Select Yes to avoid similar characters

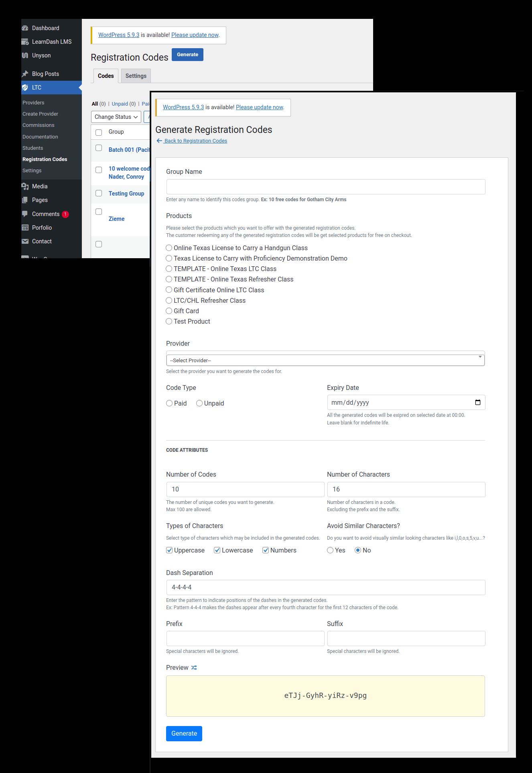pyautogui.click(x=330, y=550)
